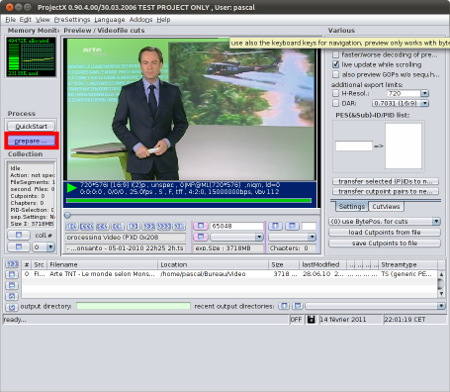Click the green play arrow in preview info
The width and height of the screenshot is (450, 392).
[x=71, y=188]
